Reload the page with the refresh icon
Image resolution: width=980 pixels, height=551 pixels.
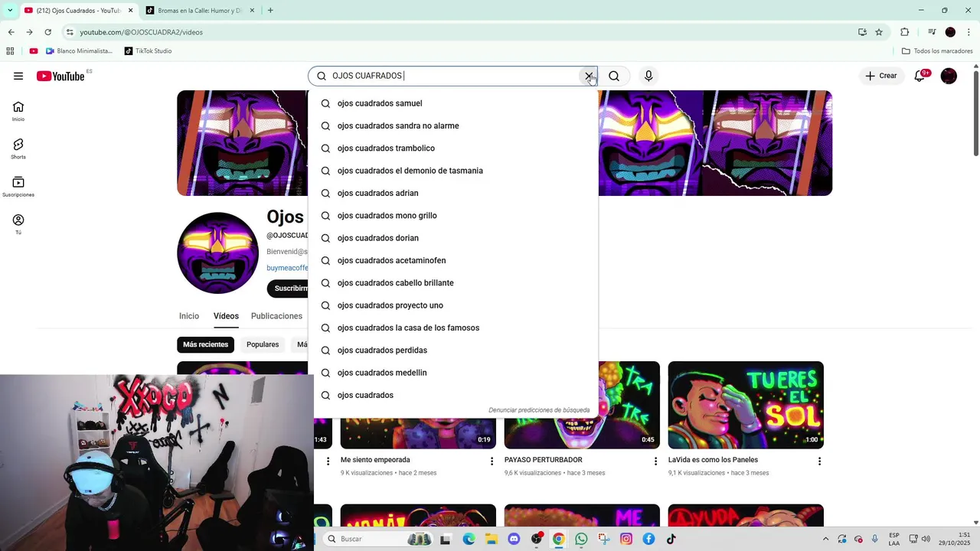[x=47, y=32]
